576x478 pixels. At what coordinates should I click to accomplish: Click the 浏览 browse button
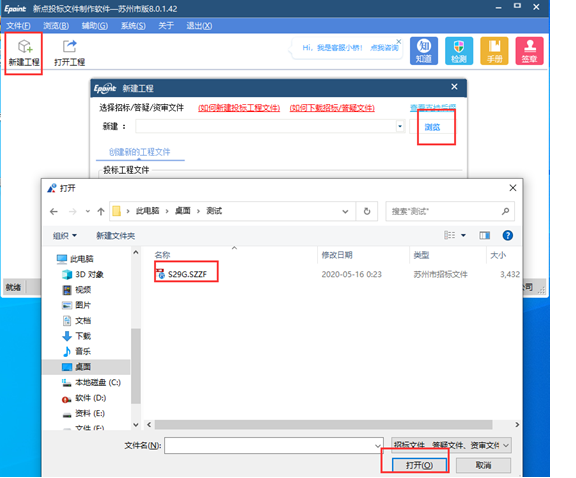click(x=432, y=127)
